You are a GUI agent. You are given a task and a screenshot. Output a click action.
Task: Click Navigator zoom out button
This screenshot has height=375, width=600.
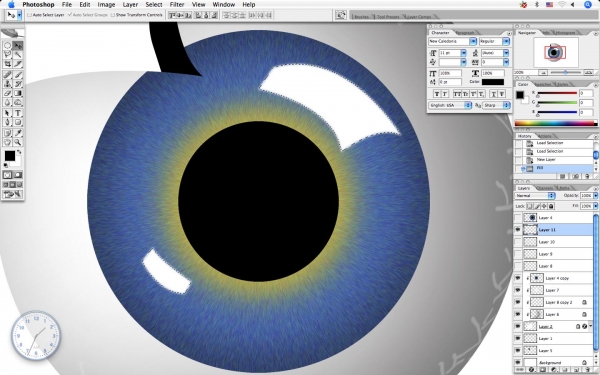[542, 72]
